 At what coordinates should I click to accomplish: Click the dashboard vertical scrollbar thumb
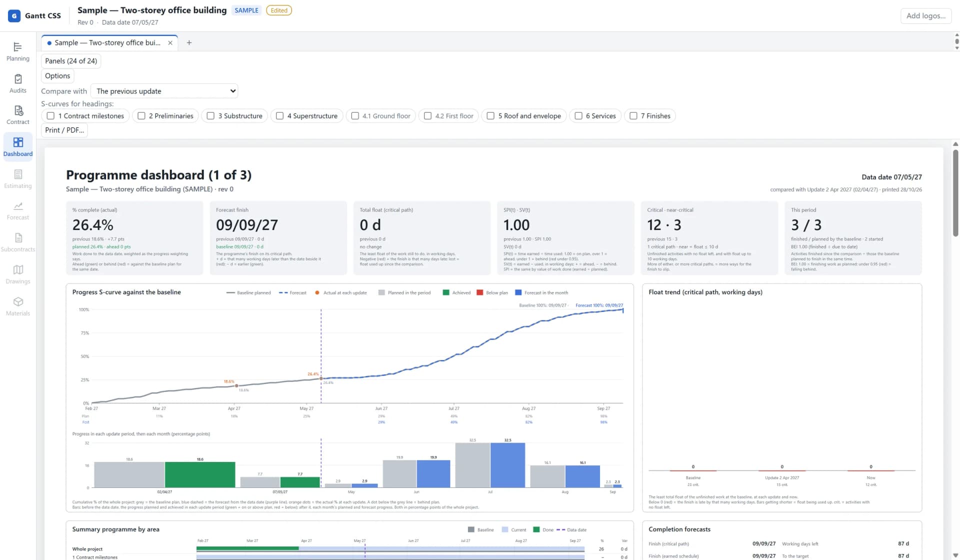coord(955,192)
